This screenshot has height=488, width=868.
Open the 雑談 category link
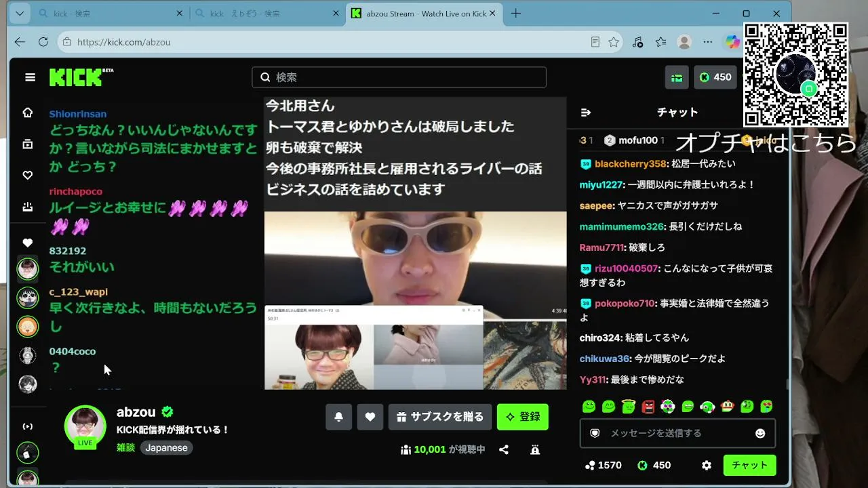tap(125, 448)
